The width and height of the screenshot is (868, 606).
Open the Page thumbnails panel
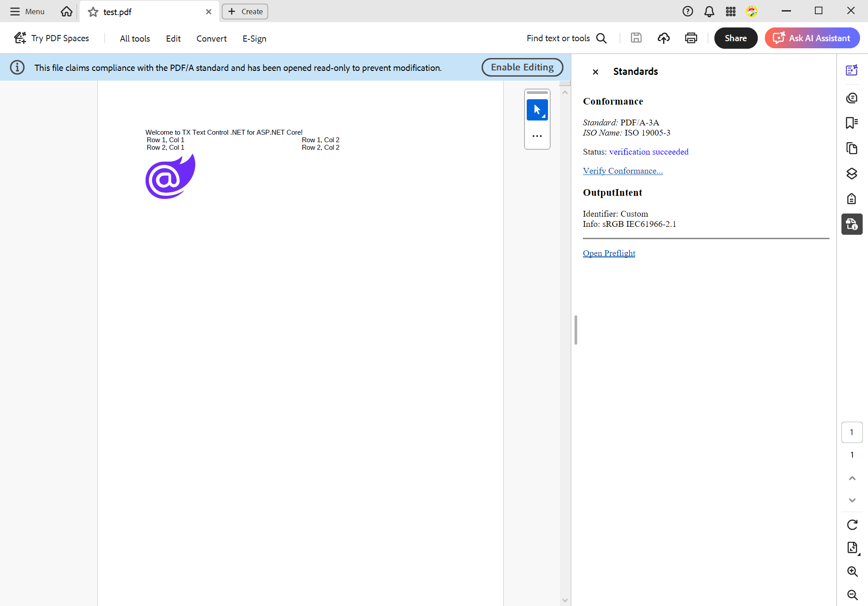(x=852, y=148)
